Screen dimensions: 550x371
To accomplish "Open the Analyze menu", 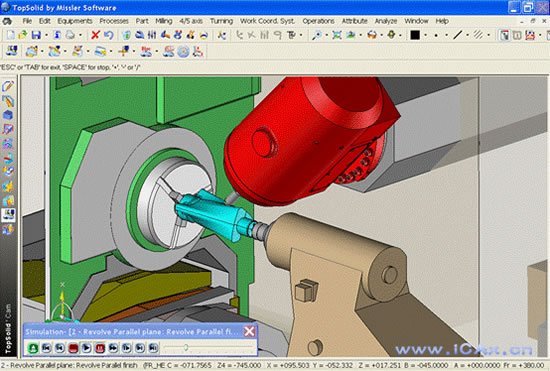I will 385,21.
